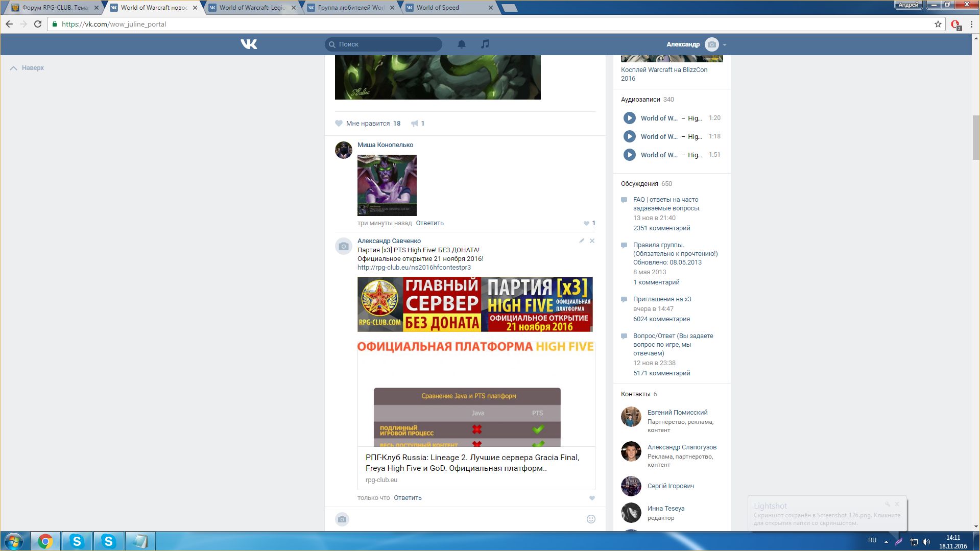Edit Александр Савченко's comment pencil icon

click(582, 241)
